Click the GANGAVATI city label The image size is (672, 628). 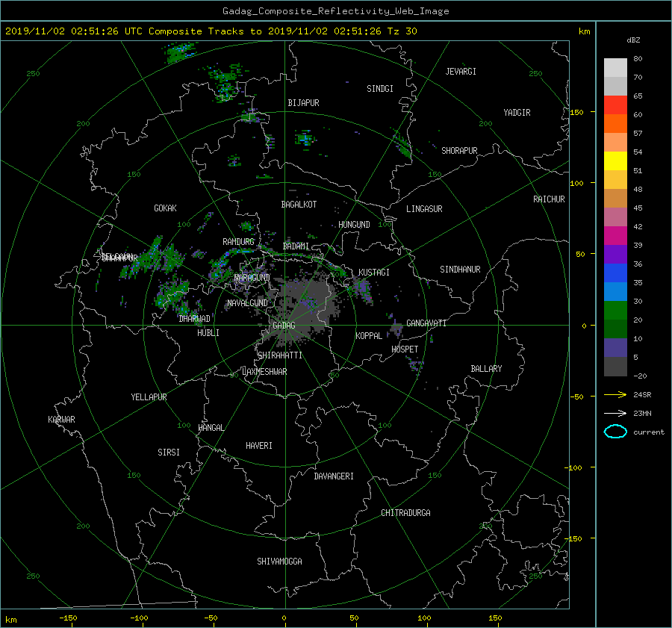(x=426, y=323)
